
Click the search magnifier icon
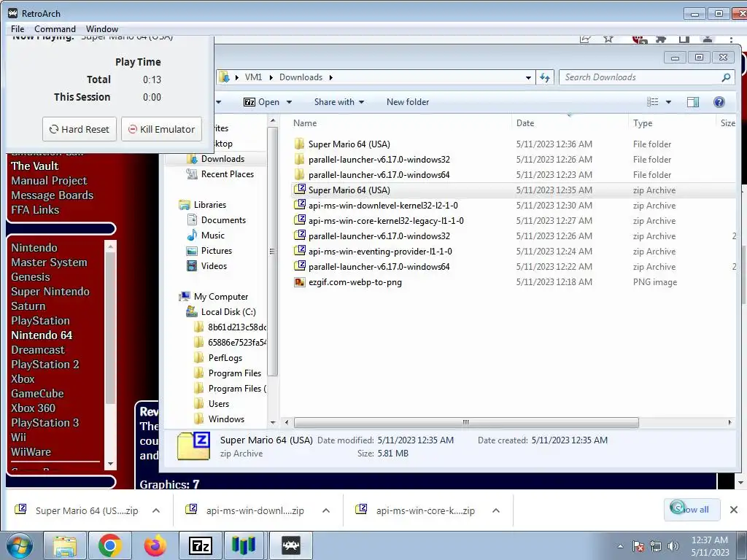(x=726, y=77)
